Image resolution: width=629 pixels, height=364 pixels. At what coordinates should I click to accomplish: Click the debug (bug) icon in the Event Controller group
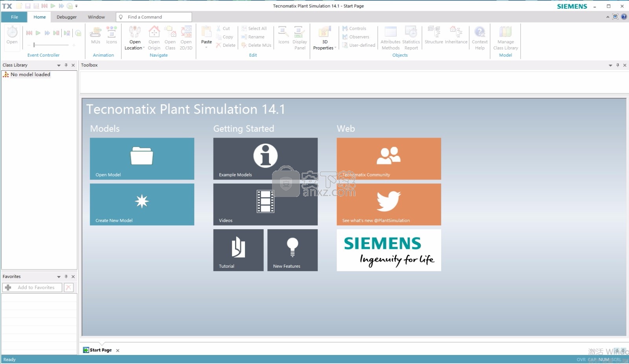coord(67,33)
